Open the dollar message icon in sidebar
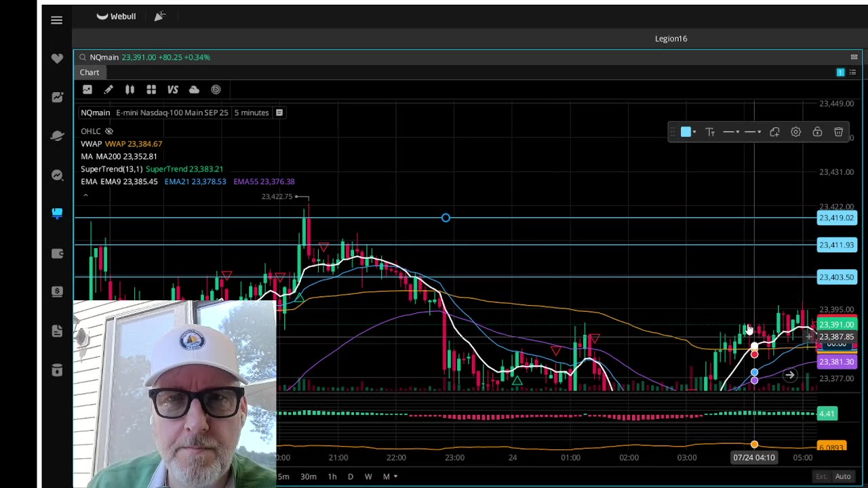Viewport: 868px width, 488px height. click(x=57, y=291)
